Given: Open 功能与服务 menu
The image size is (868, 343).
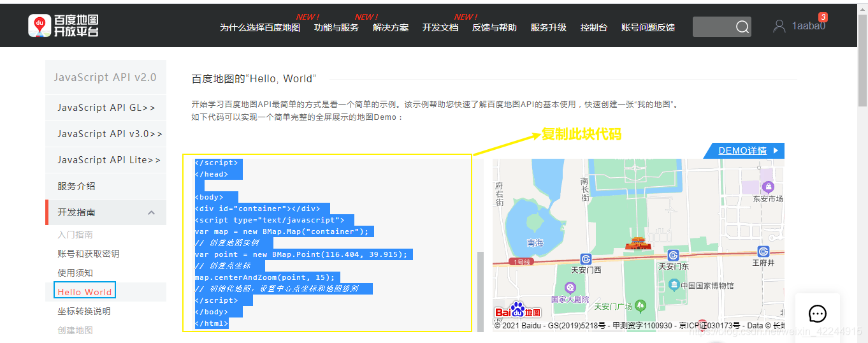Looking at the screenshot, I should click(336, 27).
